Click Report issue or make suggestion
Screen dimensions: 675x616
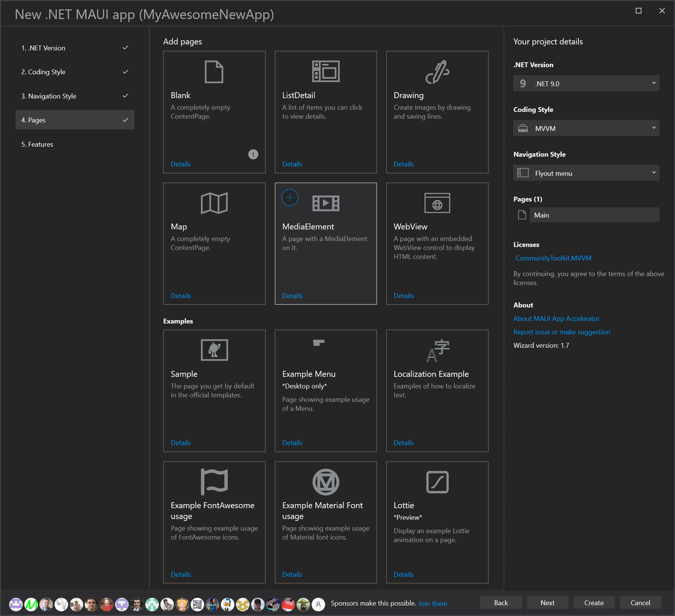562,332
